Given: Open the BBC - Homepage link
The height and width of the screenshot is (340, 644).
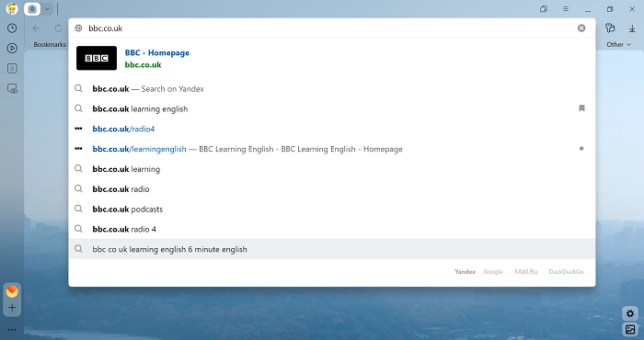Looking at the screenshot, I should tap(157, 52).
